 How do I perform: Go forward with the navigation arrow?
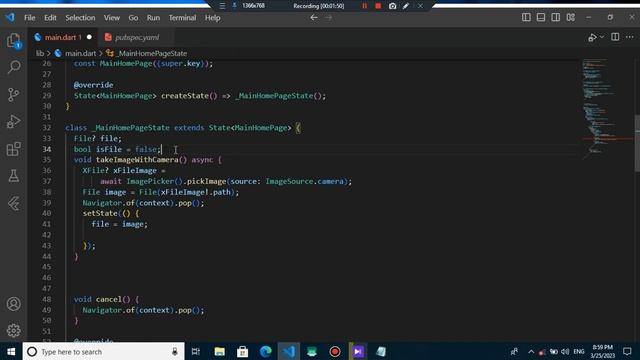tap(329, 18)
